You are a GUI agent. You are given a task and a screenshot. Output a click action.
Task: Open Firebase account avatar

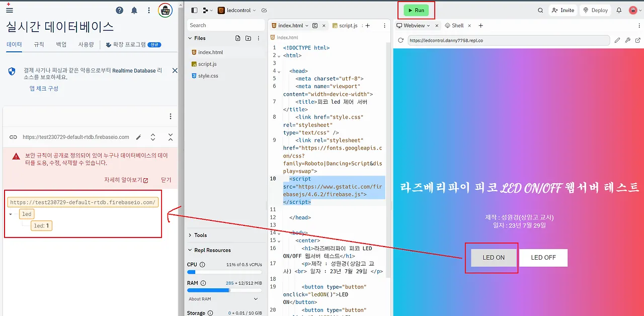[x=165, y=10]
